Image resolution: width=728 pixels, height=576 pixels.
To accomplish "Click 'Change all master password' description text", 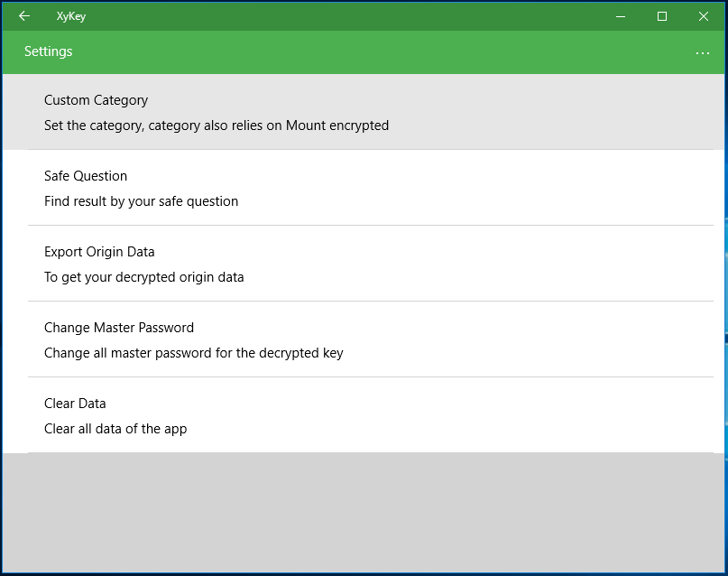I will point(194,353).
